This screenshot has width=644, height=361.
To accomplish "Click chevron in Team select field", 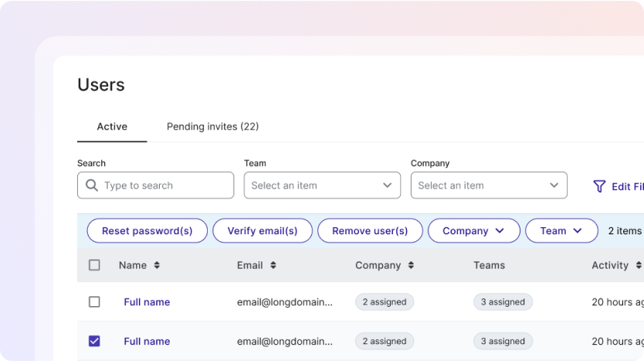I will pyautogui.click(x=388, y=186).
